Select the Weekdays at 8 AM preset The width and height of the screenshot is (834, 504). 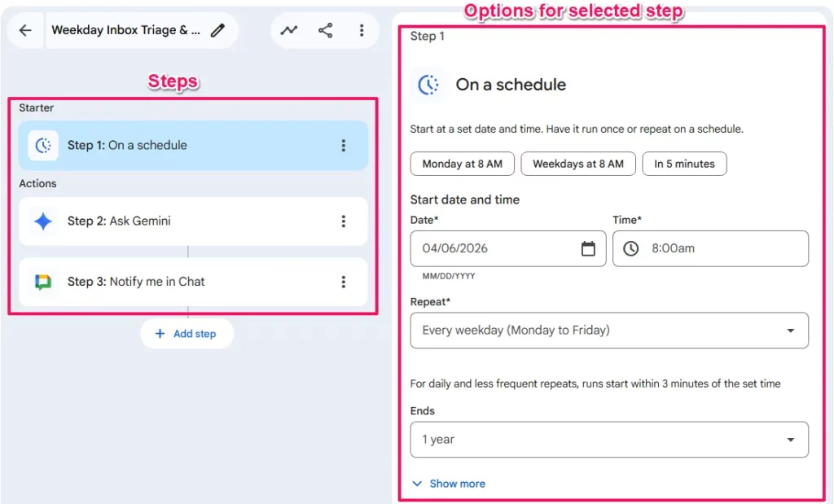tap(578, 164)
